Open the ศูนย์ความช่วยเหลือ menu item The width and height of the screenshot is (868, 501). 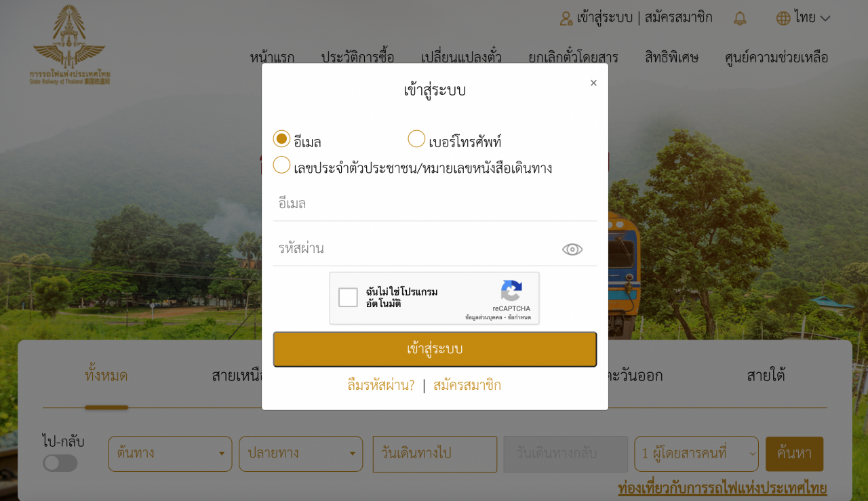tap(776, 58)
